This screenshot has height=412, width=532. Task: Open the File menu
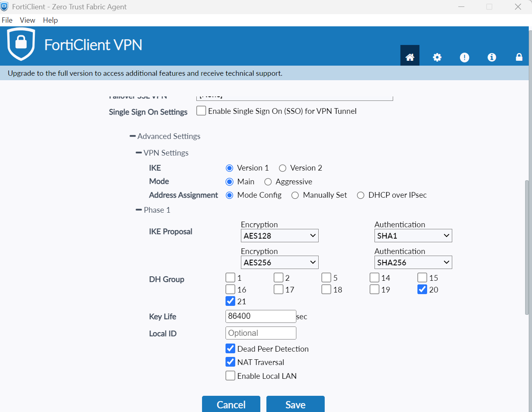pyautogui.click(x=7, y=20)
